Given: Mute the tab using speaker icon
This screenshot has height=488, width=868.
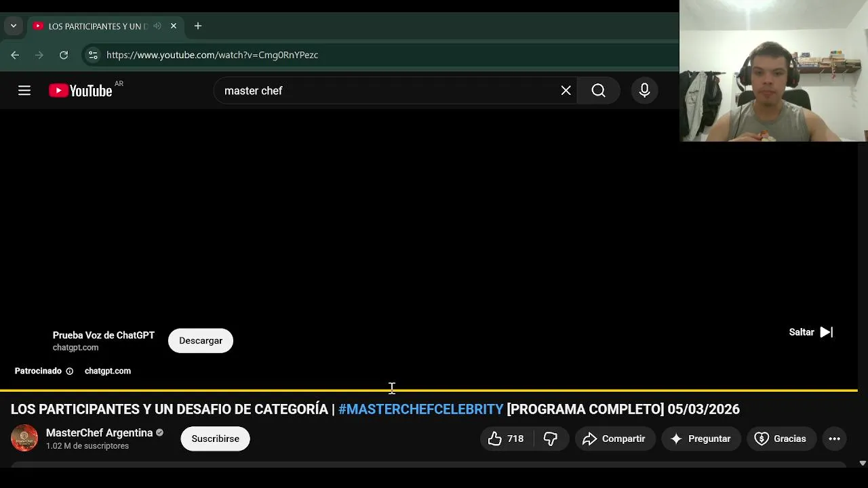Looking at the screenshot, I should (157, 26).
